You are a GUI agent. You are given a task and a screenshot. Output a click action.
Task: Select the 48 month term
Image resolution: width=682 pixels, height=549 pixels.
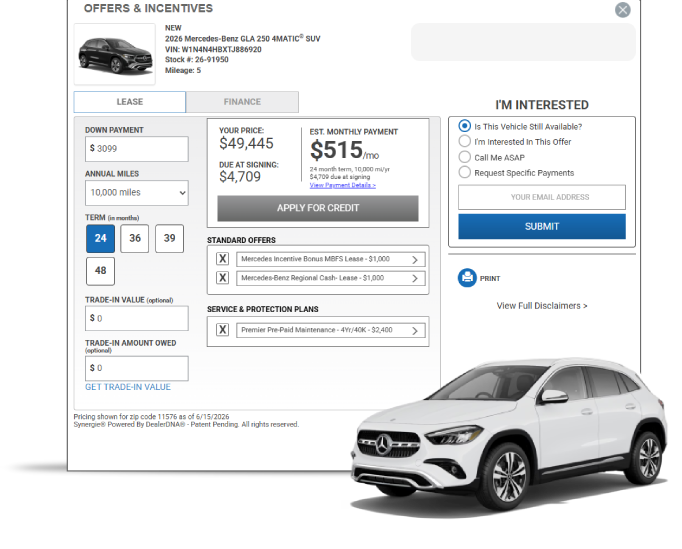click(100, 271)
